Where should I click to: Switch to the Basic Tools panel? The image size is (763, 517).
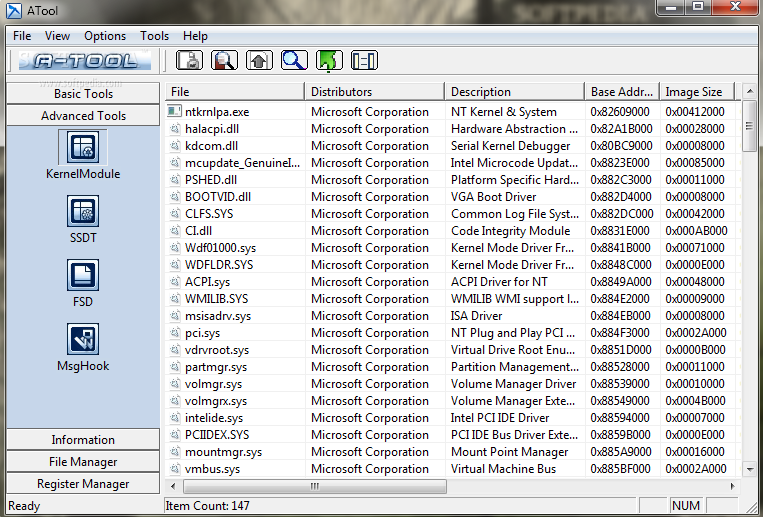pos(83,93)
